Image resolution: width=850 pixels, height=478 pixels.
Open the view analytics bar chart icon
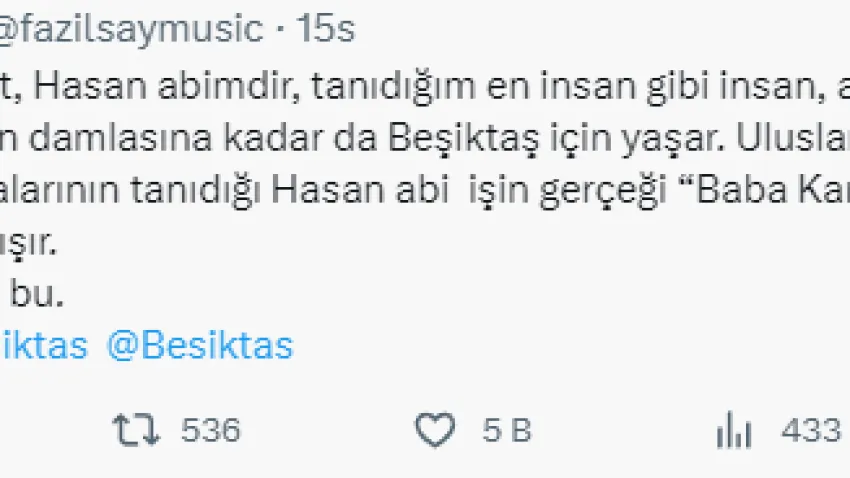[x=735, y=430]
